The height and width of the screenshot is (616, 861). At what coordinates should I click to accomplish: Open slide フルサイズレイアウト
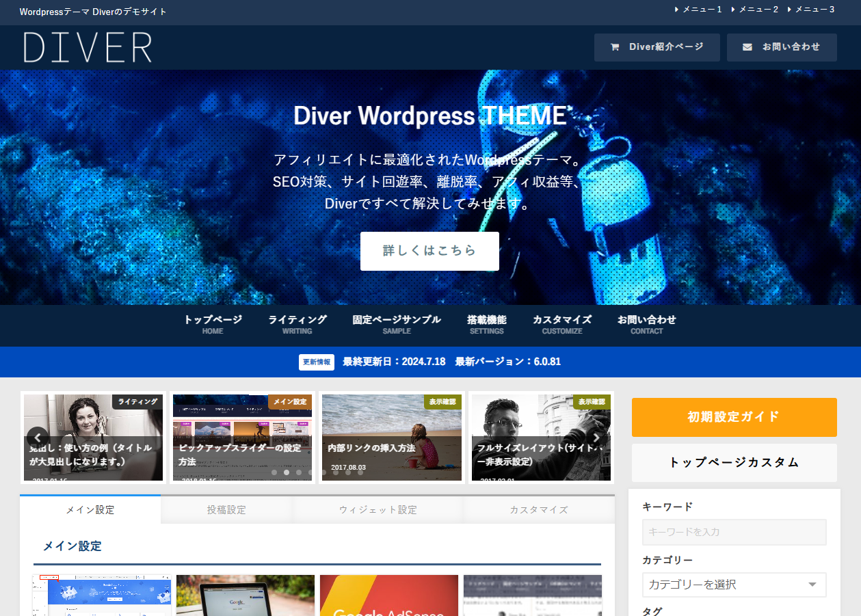click(x=541, y=438)
